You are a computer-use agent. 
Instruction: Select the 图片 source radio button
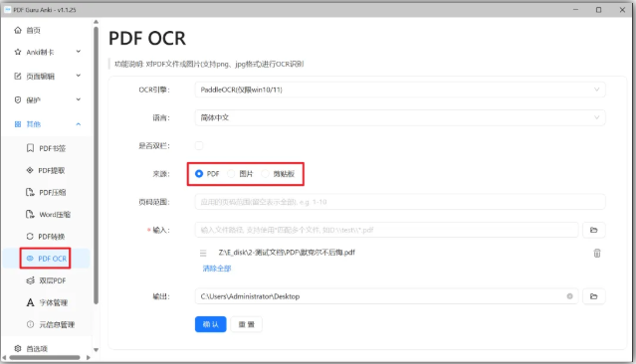coord(231,173)
